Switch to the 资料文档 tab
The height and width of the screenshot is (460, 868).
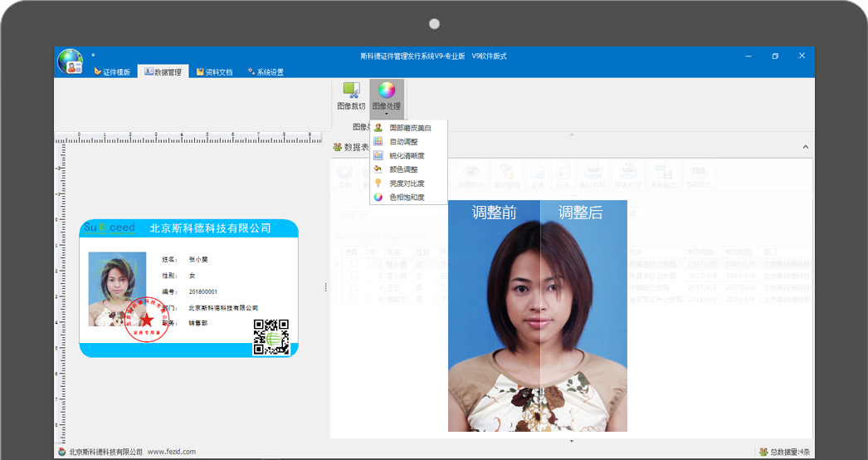coord(214,72)
